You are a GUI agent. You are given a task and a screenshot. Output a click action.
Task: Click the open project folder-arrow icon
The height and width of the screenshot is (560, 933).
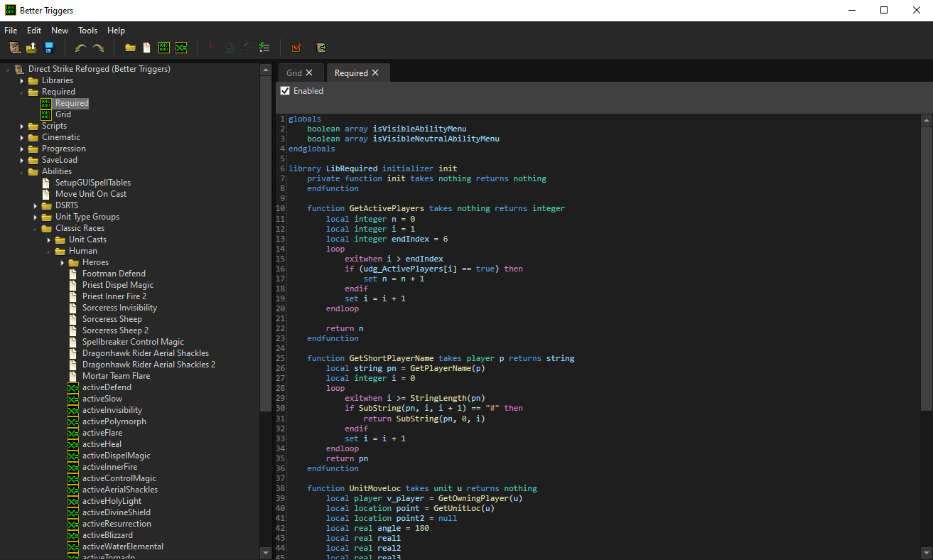point(31,48)
